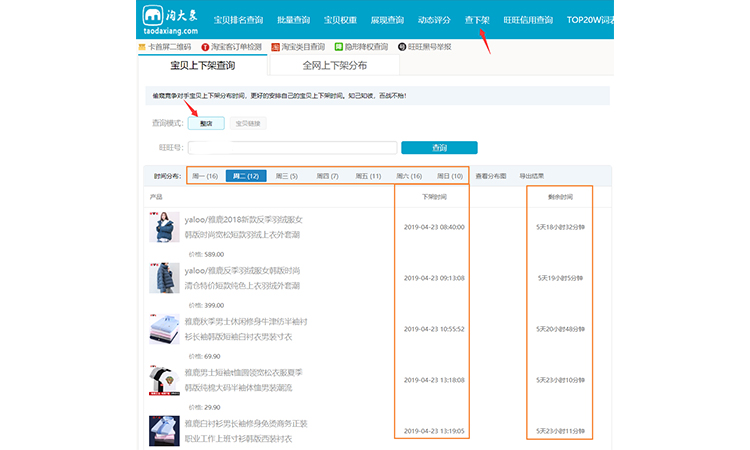The width and height of the screenshot is (750, 450).
Task: Click the 淘宝类目查询 icon
Action: coord(276,47)
